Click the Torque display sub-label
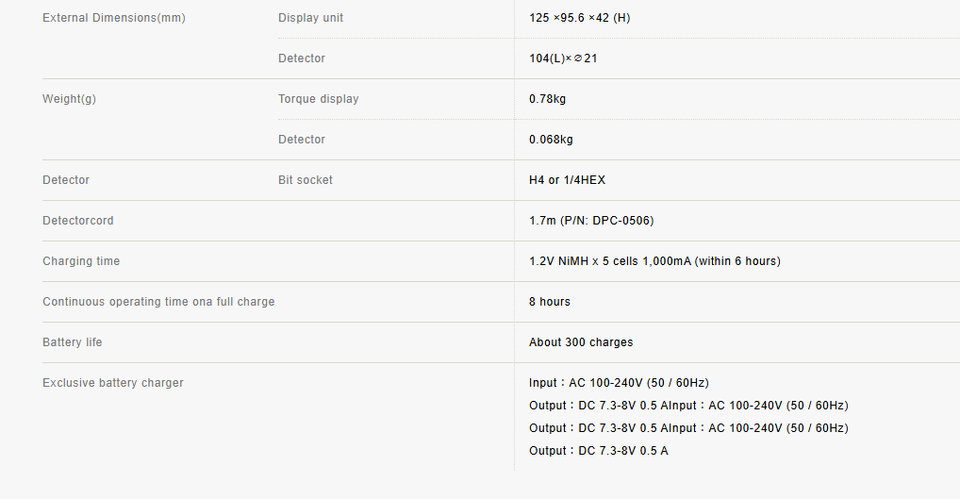 pos(318,99)
